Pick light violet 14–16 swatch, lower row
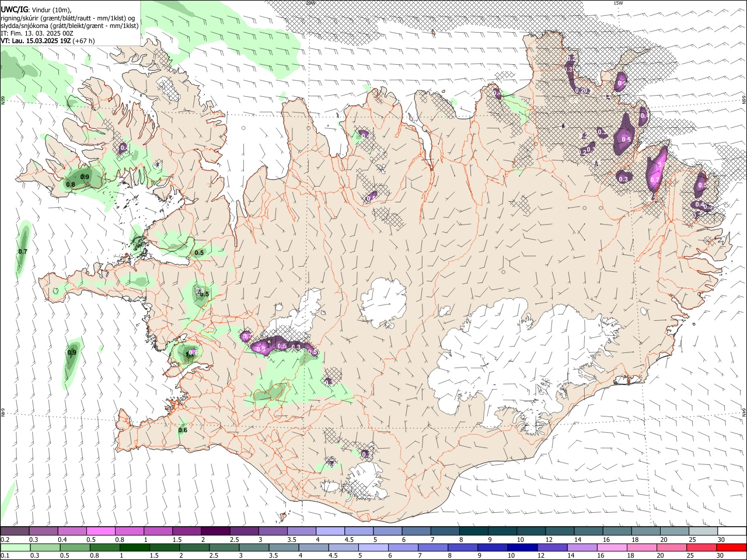The width and height of the screenshot is (747, 560). point(582,547)
